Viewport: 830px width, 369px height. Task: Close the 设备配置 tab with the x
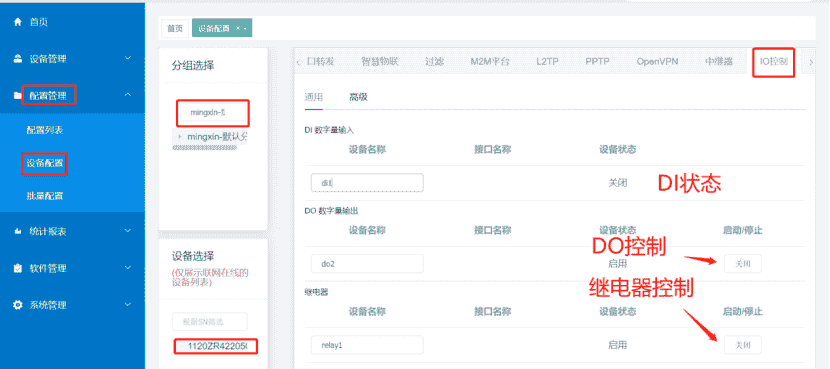238,29
